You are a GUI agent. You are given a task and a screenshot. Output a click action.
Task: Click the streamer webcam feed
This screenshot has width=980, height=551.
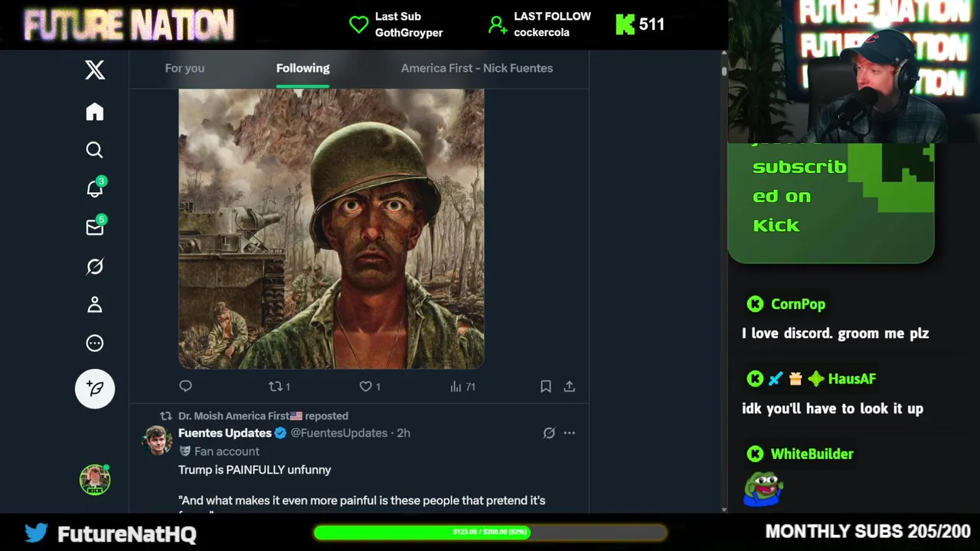click(x=854, y=71)
